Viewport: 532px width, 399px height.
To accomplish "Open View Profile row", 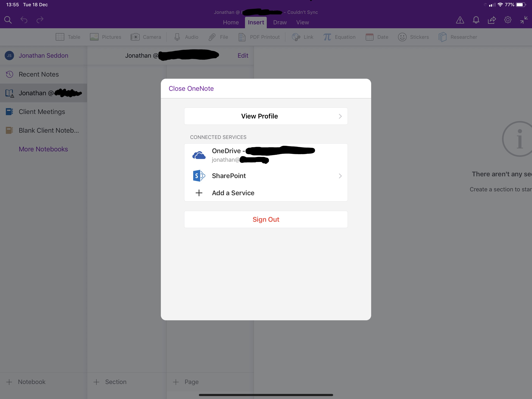I will [x=266, y=116].
